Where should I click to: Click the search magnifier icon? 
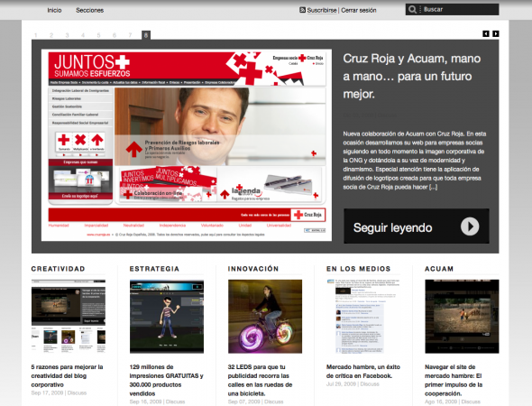click(x=412, y=10)
